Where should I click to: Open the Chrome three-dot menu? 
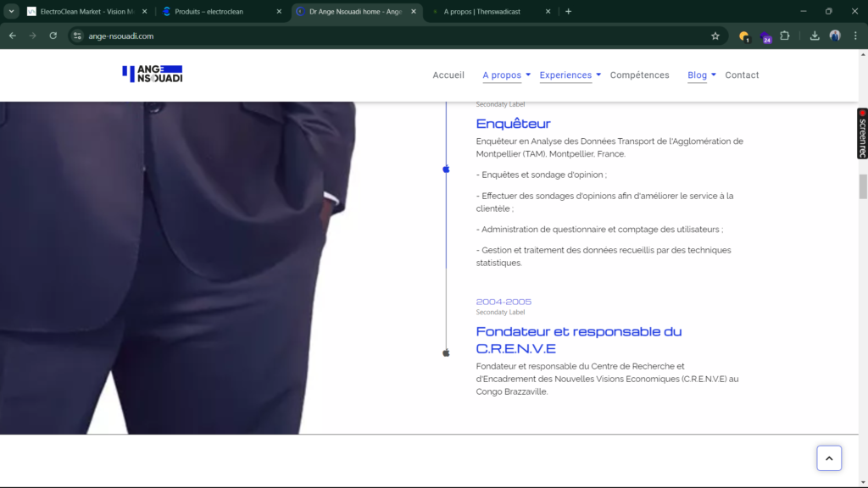(x=855, y=36)
